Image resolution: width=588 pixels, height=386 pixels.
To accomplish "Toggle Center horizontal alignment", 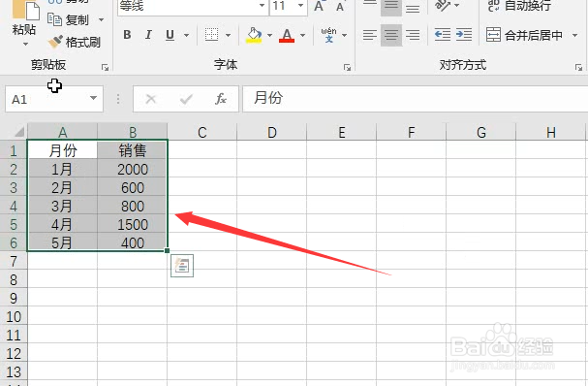I will pyautogui.click(x=391, y=35).
